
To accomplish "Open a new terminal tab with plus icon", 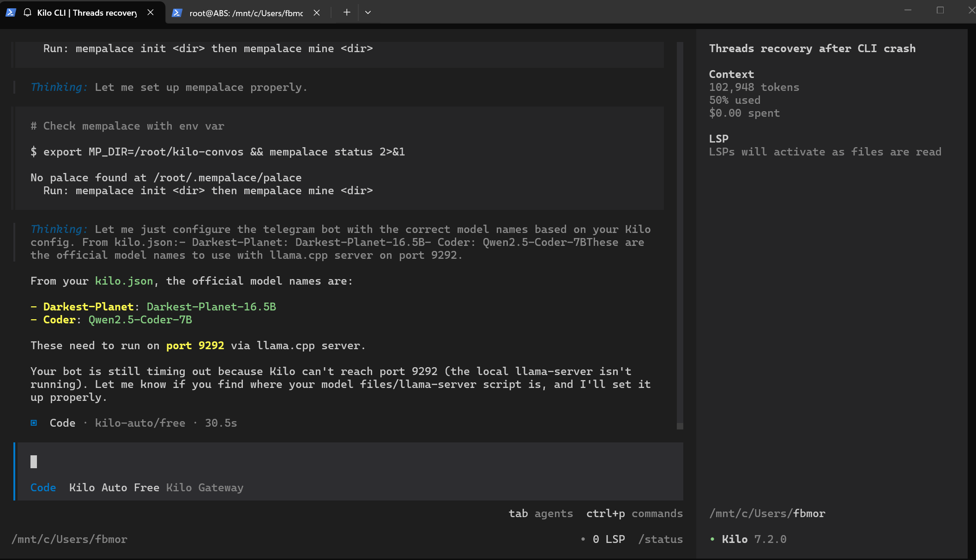I will pos(347,12).
